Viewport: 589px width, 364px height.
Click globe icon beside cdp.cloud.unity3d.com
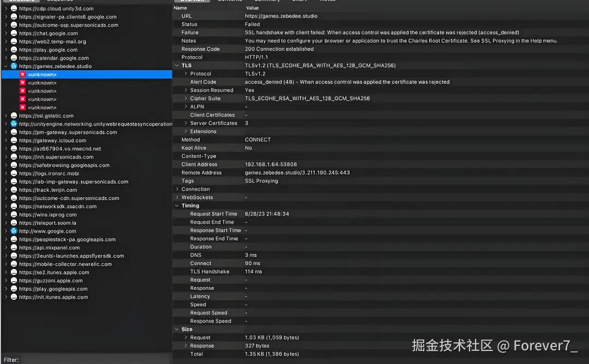point(14,8)
